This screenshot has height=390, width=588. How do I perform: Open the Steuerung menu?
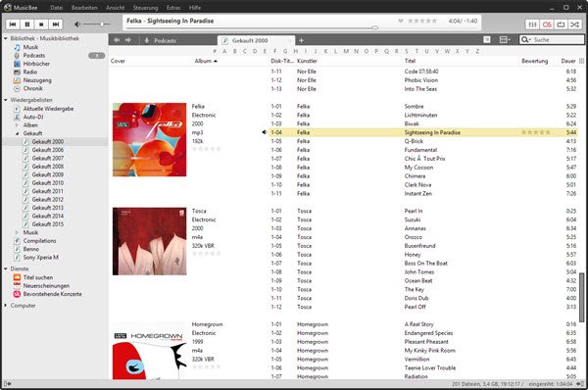coord(145,8)
